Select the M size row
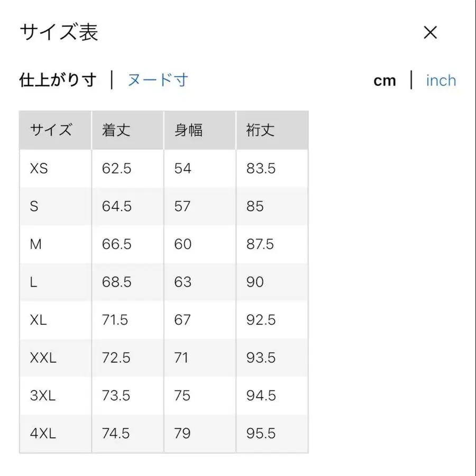476x476 pixels. click(35, 244)
